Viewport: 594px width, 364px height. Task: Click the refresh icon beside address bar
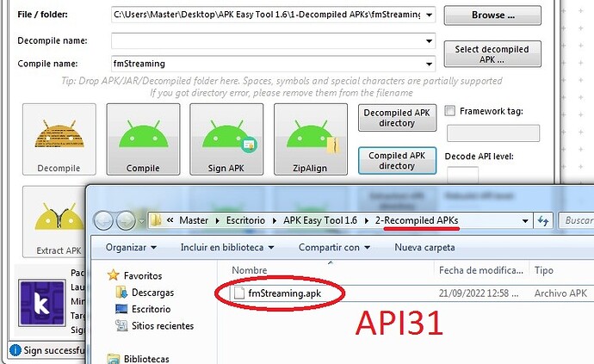coord(543,220)
